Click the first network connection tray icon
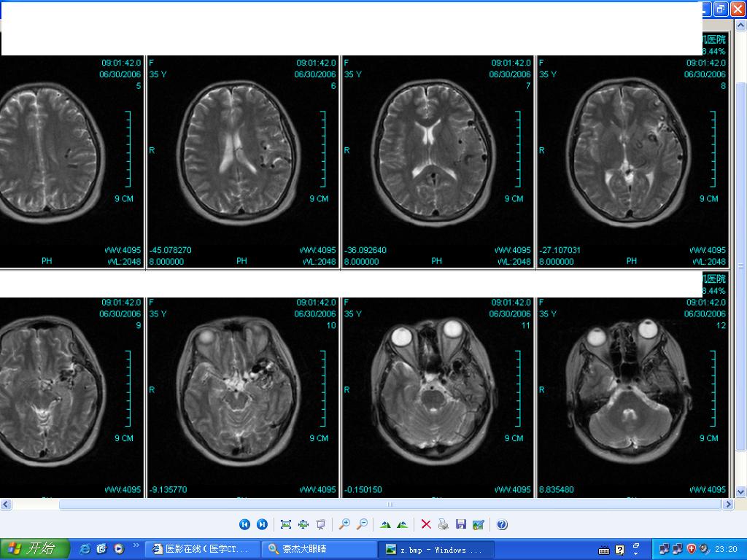The width and height of the screenshot is (747, 560). (x=664, y=549)
